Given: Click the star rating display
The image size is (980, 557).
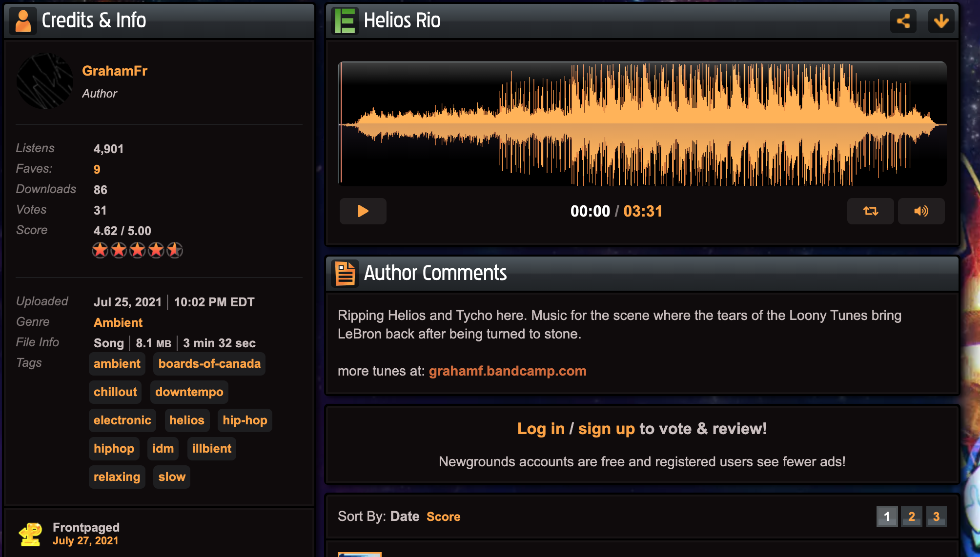Looking at the screenshot, I should 137,250.
